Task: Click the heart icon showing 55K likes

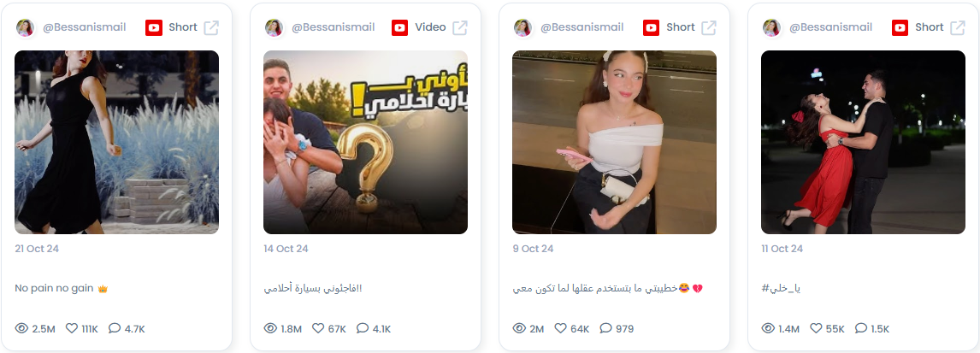Action: pyautogui.click(x=817, y=328)
